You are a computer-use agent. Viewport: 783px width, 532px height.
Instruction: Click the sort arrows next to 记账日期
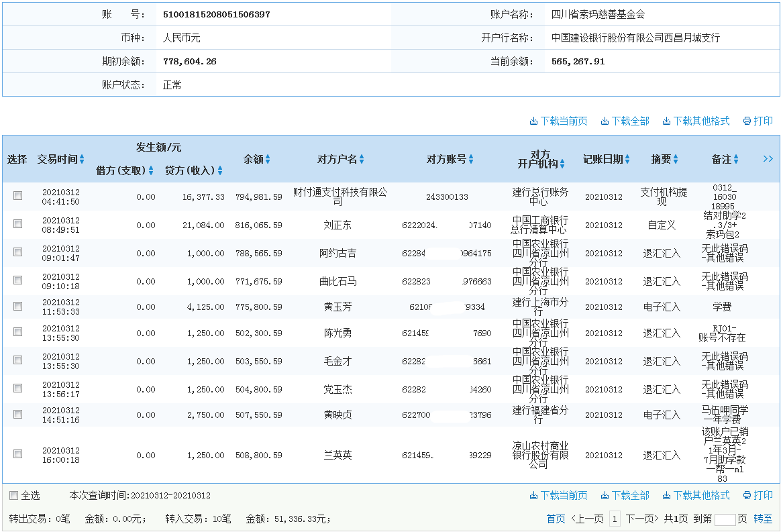point(628,160)
